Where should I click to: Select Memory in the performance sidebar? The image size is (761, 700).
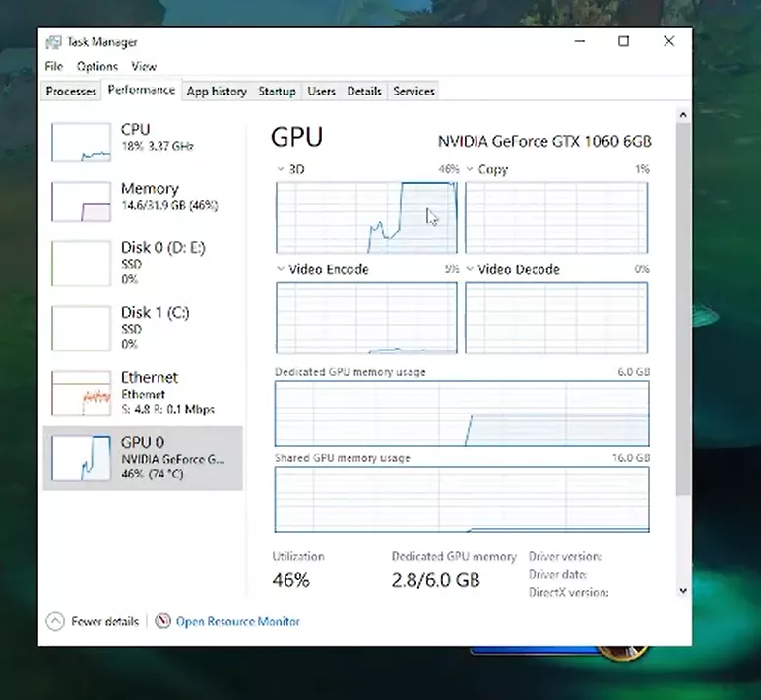click(x=143, y=201)
